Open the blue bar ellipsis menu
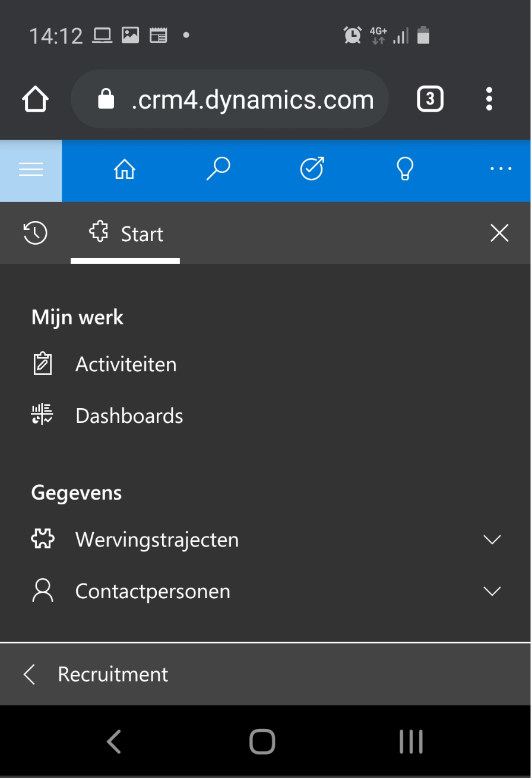 tap(501, 169)
